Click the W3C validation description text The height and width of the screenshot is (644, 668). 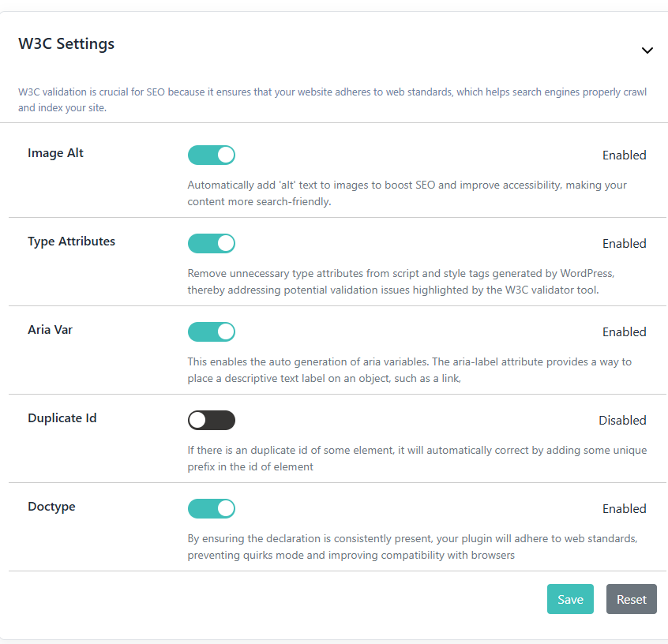click(332, 99)
